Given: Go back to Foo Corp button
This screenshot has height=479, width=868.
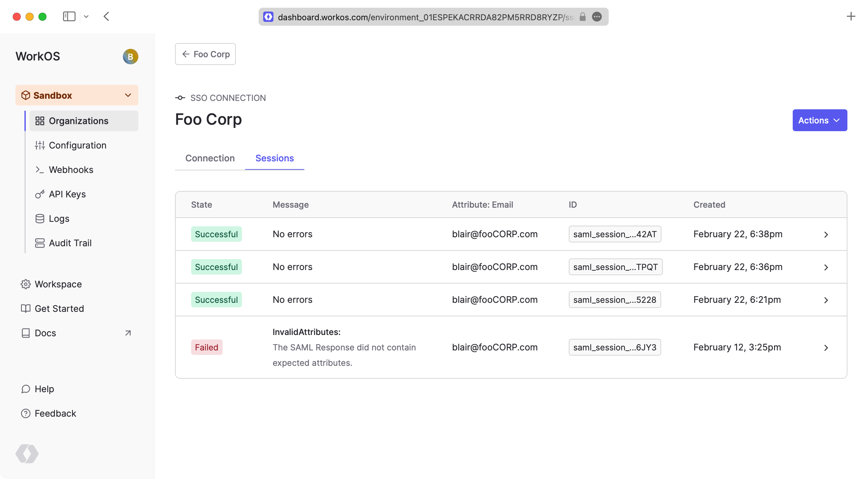Looking at the screenshot, I should point(205,54).
